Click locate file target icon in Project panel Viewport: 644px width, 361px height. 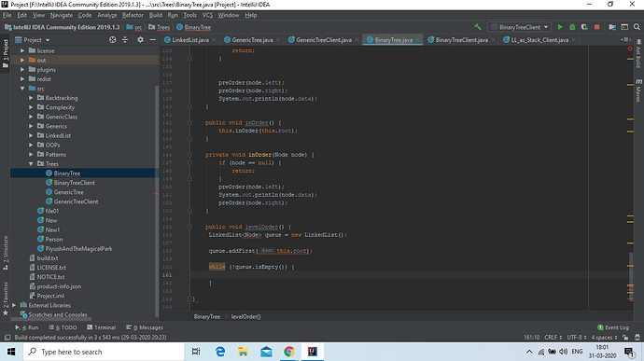pos(112,40)
